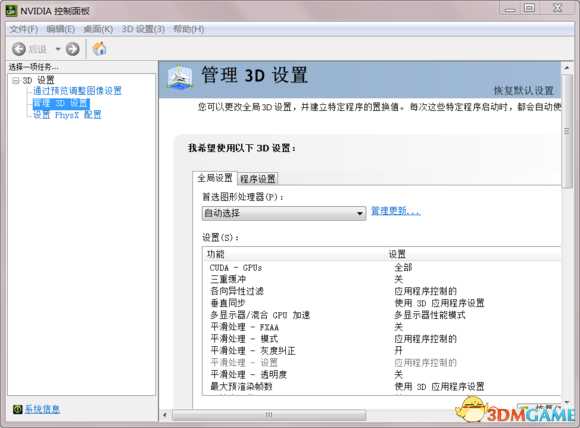Screen dimensions: 580x428
Task: Select the 最大预渲染帧数 row
Action: [382, 387]
